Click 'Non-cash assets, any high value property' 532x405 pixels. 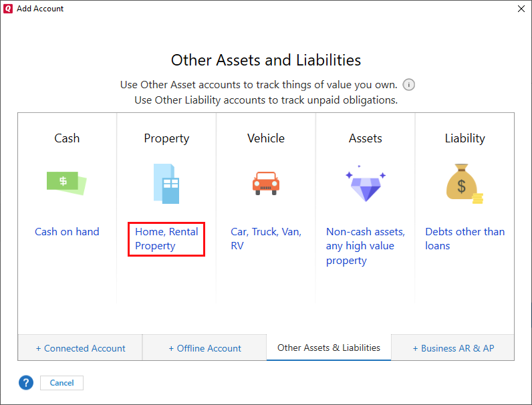point(366,246)
